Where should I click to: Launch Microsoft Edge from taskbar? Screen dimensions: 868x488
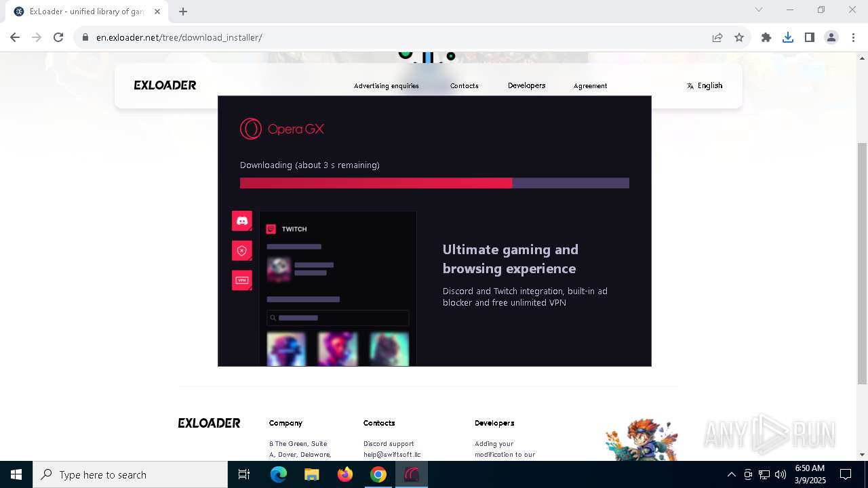click(x=279, y=474)
